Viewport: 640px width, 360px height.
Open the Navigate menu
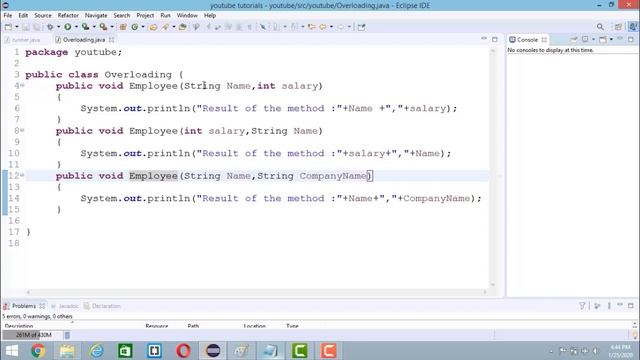coord(96,15)
